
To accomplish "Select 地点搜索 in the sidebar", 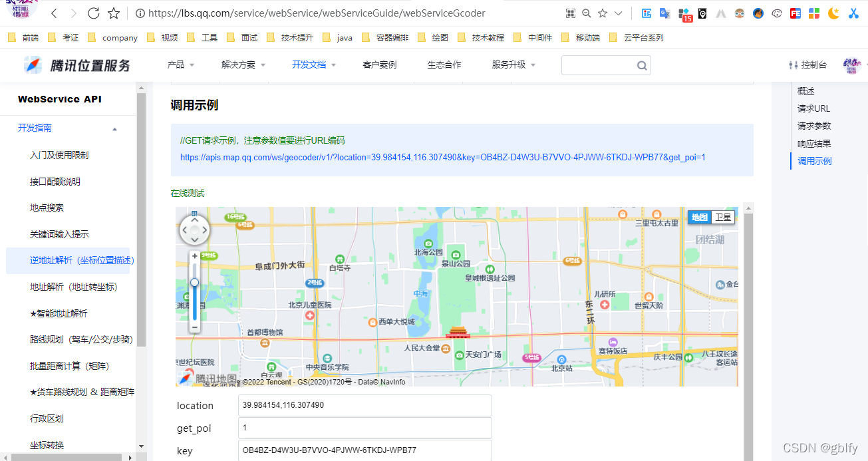I will pos(47,208).
